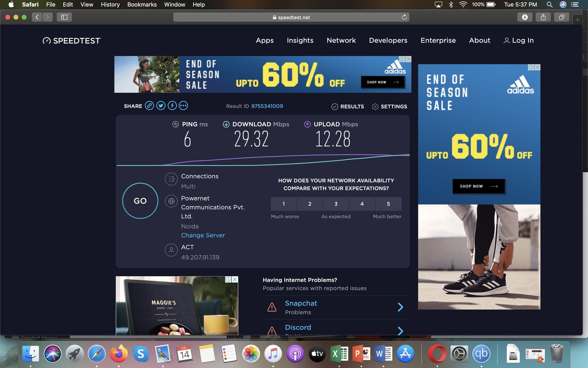Launch Skype from the Dock
This screenshot has height=368, width=588.
(141, 353)
